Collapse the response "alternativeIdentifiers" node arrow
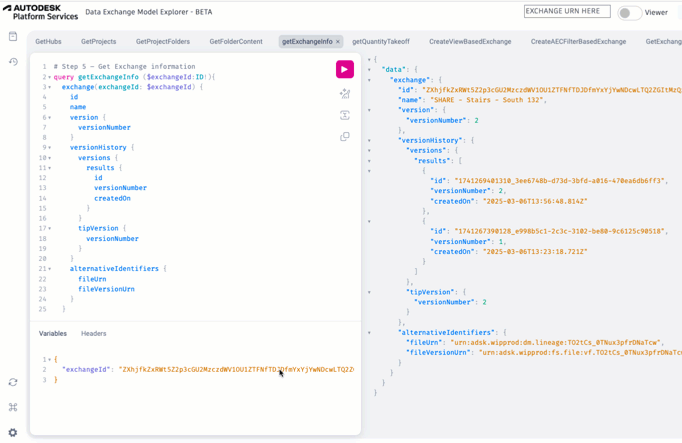The height and width of the screenshot is (443, 682). (370, 333)
